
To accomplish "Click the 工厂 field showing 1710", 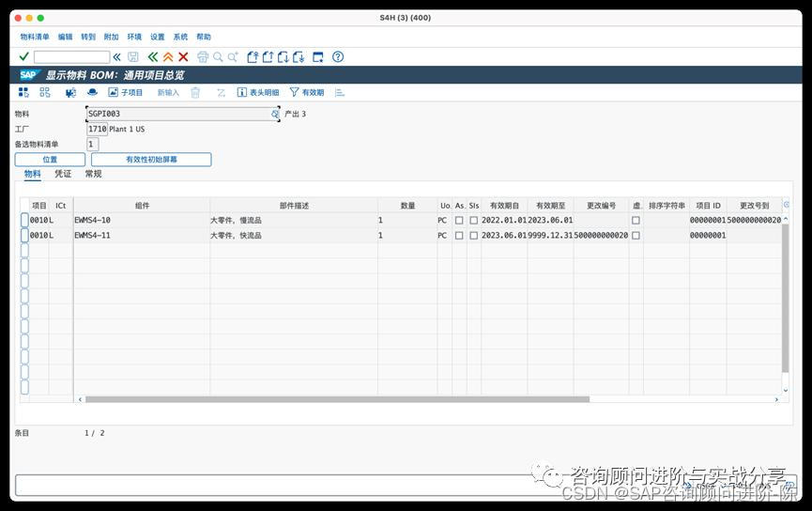I will 97,129.
